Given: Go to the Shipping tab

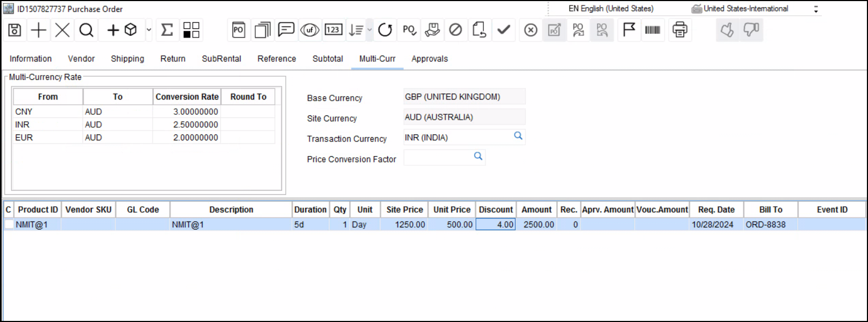Looking at the screenshot, I should tap(128, 59).
